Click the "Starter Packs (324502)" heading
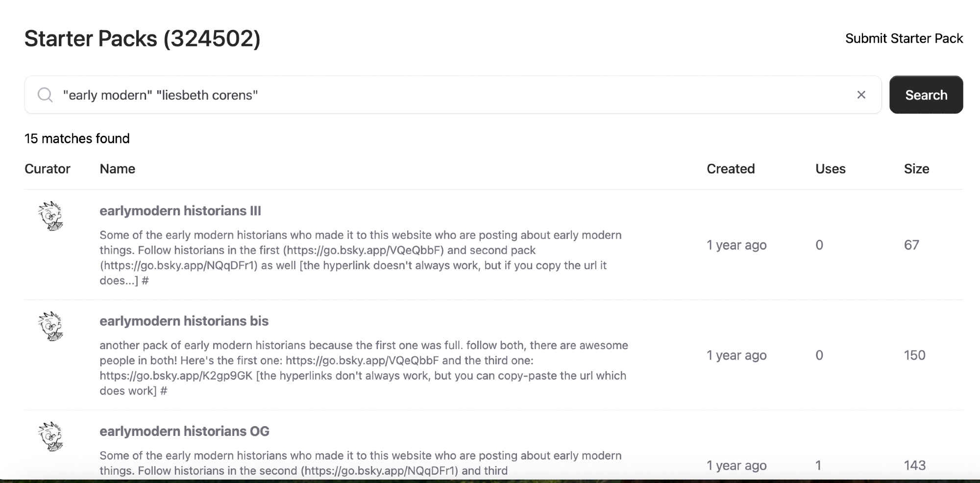This screenshot has width=980, height=483. point(142,39)
